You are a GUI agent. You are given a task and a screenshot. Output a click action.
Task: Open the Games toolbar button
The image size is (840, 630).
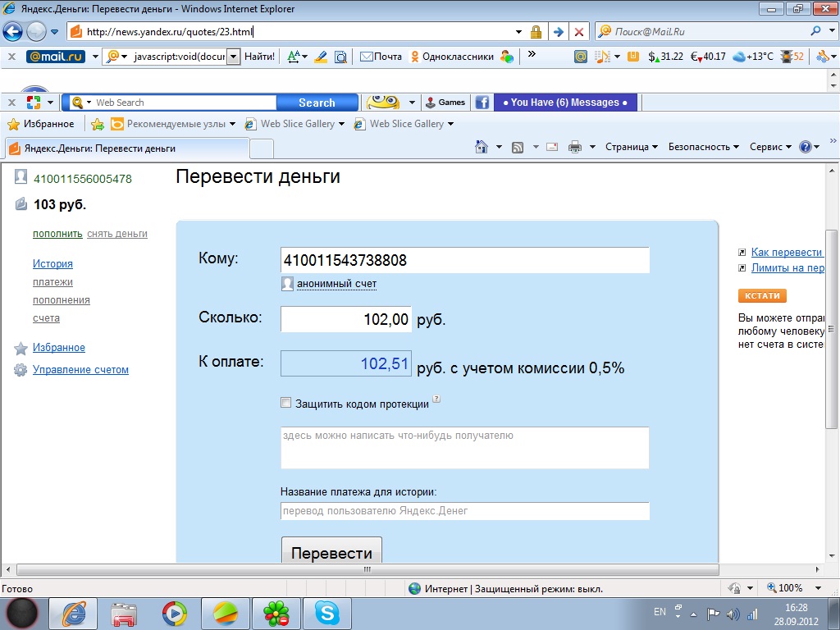click(445, 102)
